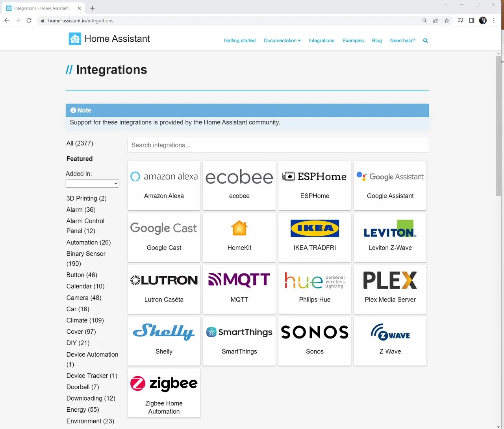Image resolution: width=504 pixels, height=429 pixels.
Task: Open the Need help? nav item
Action: tap(402, 41)
